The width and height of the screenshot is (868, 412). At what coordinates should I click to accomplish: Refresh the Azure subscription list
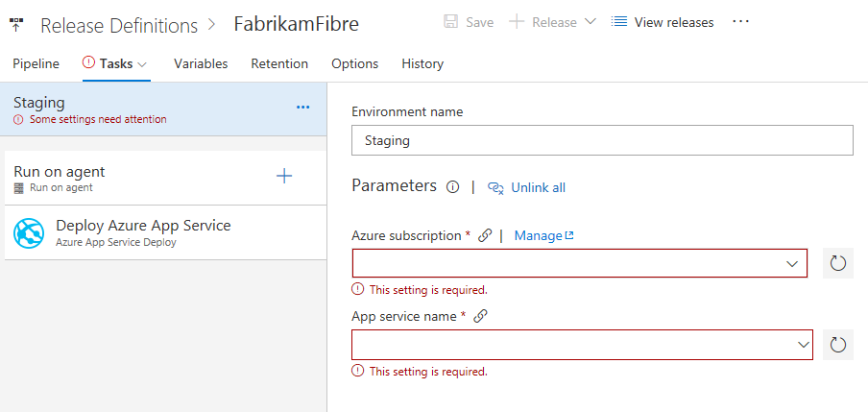838,263
